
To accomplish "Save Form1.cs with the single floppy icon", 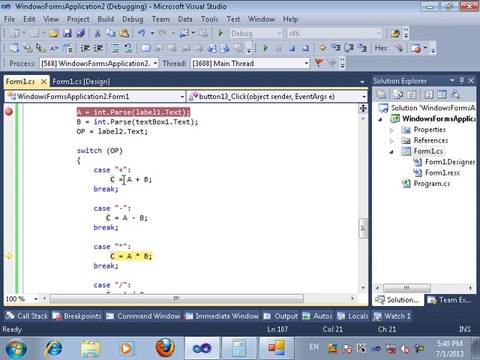I will coord(67,33).
